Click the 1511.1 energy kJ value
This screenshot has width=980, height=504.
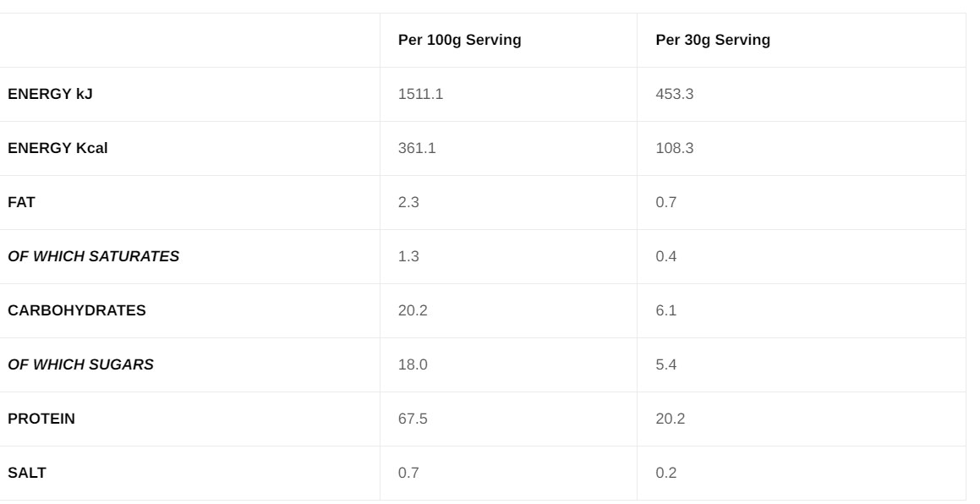pyautogui.click(x=420, y=94)
